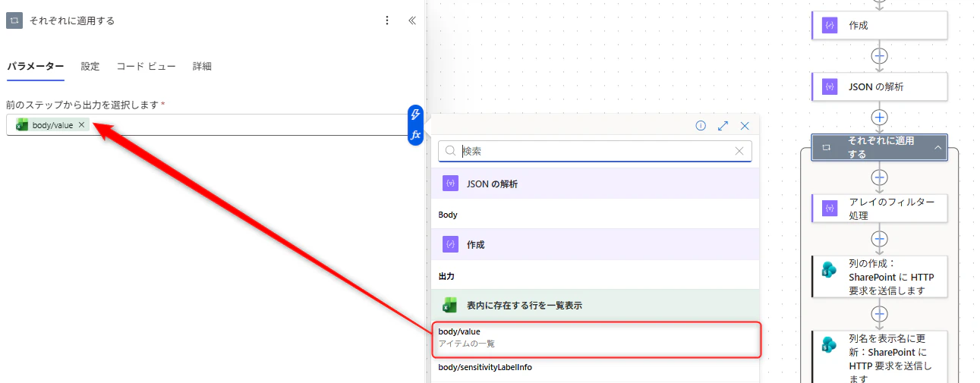Click the purple icon beside JSON の解析 in popup
This screenshot has height=383, width=980.
pos(451,184)
